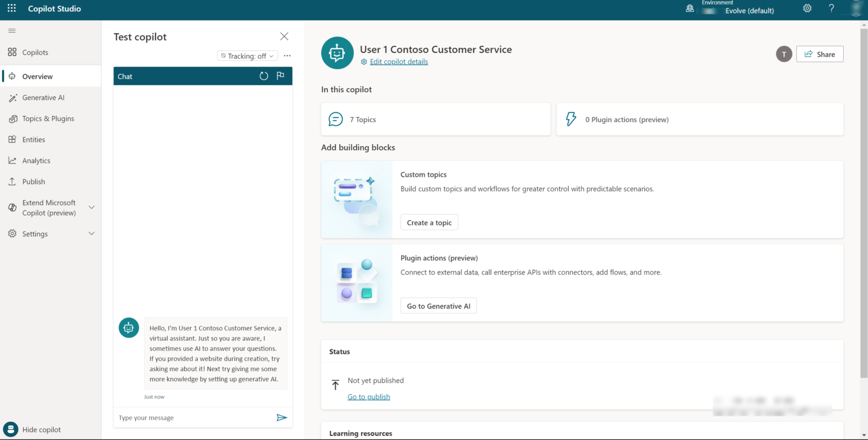
Task: Collapse the sidebar using the hamburger icon
Action: tap(12, 31)
